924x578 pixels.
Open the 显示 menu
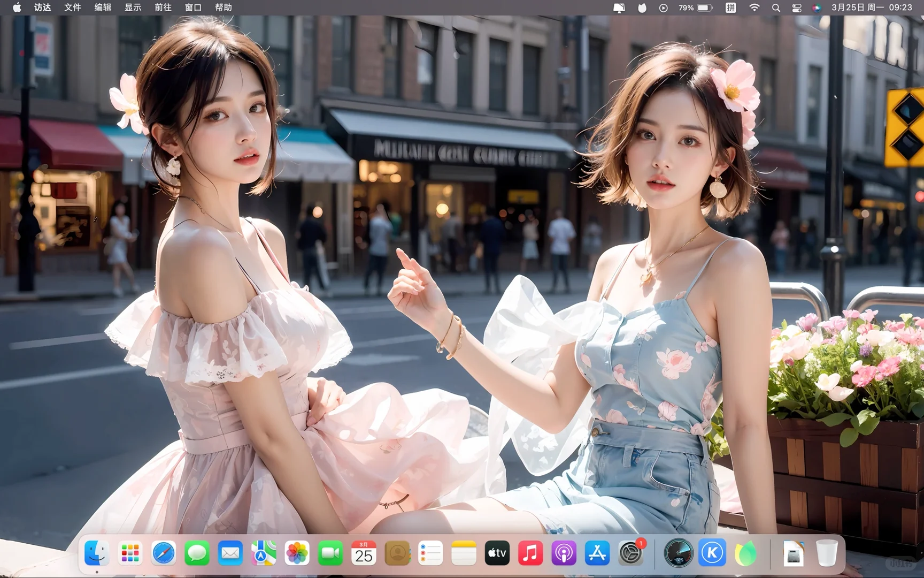133,7
